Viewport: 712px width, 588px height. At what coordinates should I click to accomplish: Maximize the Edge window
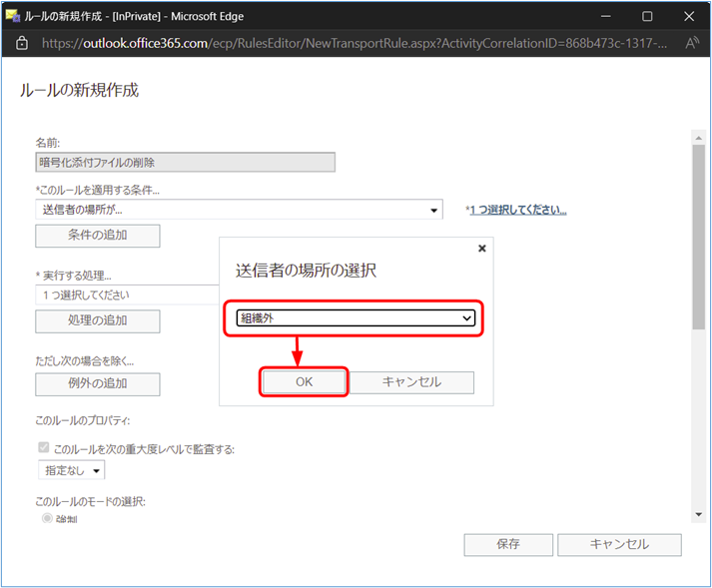647,16
